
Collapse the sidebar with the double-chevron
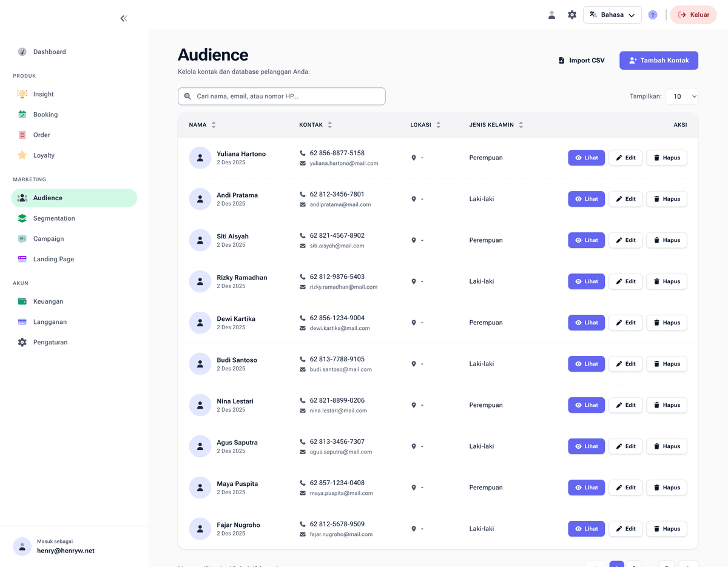124,18
